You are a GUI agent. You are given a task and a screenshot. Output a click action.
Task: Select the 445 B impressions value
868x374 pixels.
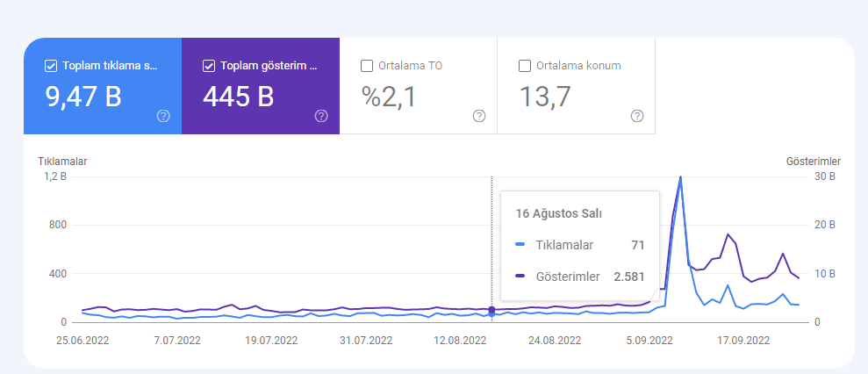point(238,97)
